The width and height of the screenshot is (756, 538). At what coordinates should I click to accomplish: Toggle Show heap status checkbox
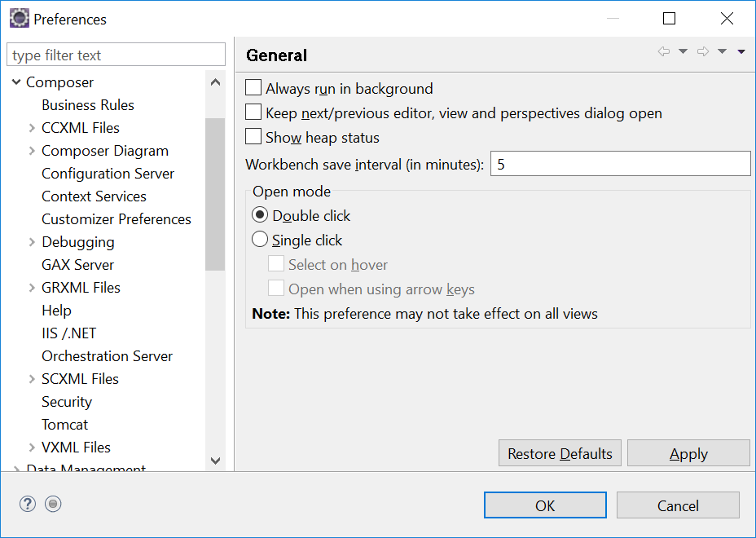[x=253, y=137]
